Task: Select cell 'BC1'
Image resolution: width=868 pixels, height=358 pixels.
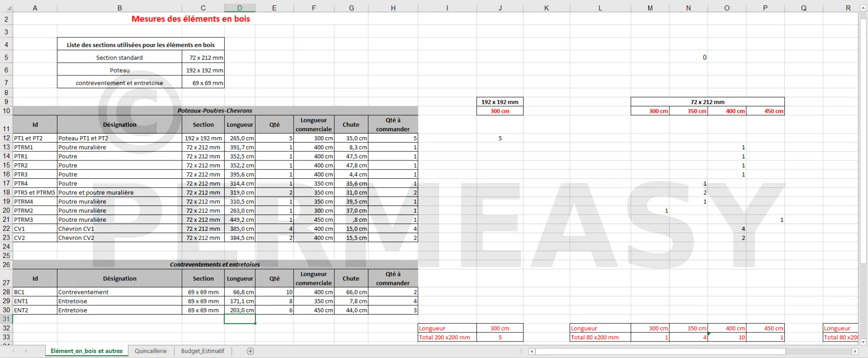Action: pos(35,292)
